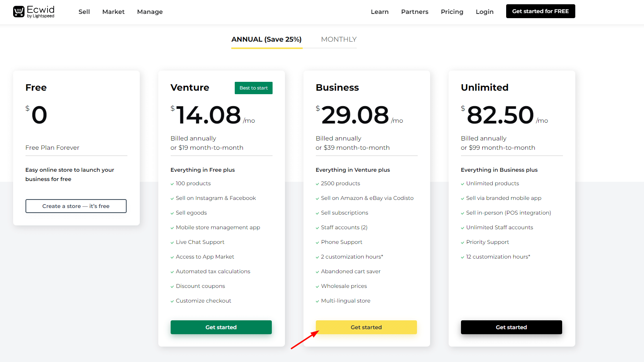Select the ANNUAL (Save 25%) billing tab
This screenshot has height=362, width=644.
click(x=266, y=39)
